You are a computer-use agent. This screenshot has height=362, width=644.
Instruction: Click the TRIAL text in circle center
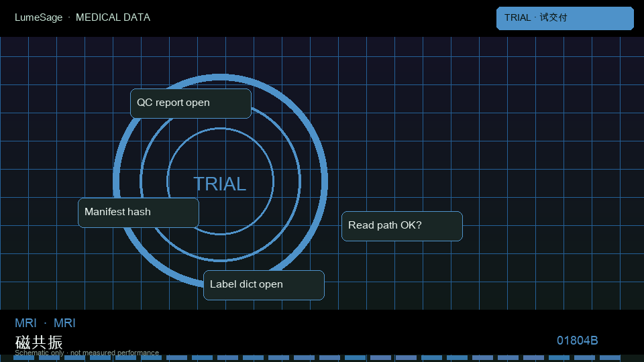point(220,184)
